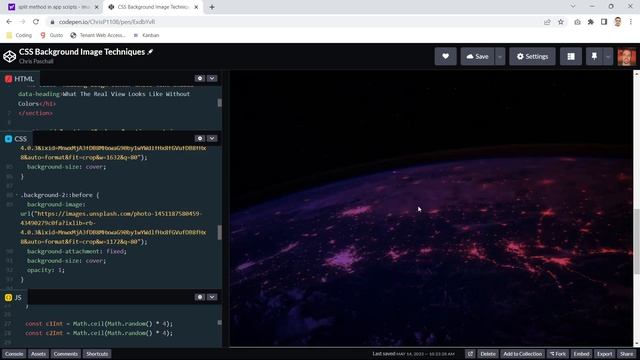Close CSS Background Image Techniques tab
This screenshot has height=360, width=640.
point(196,7)
